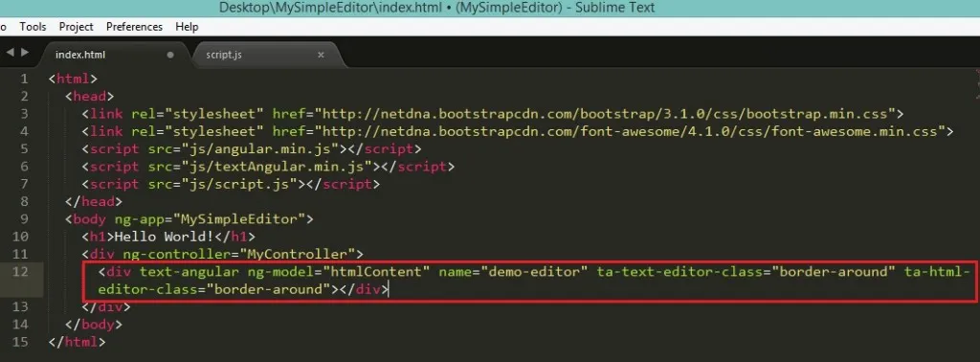Click the "MySimpleEditor" ng-app value
Image resolution: width=980 pixels, height=362 pixels.
tap(238, 219)
